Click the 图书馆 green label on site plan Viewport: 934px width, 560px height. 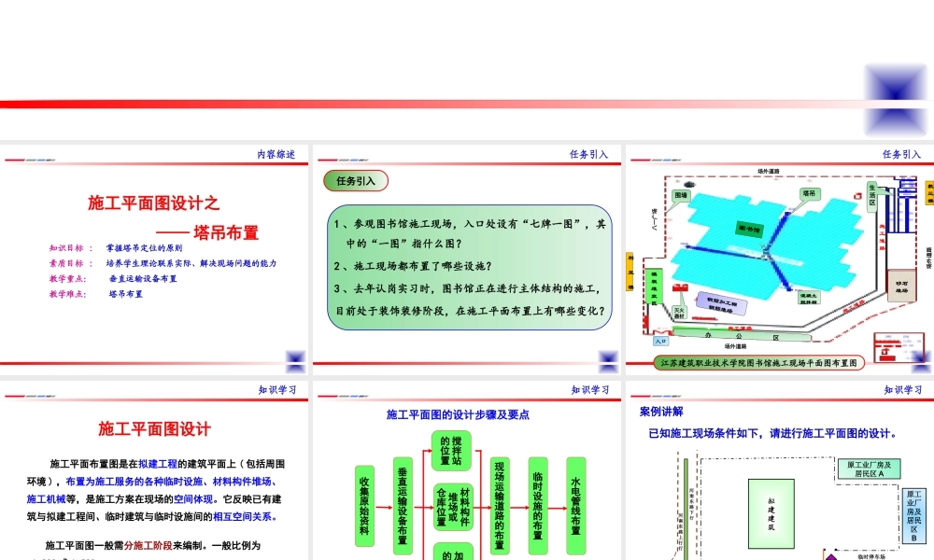[749, 229]
